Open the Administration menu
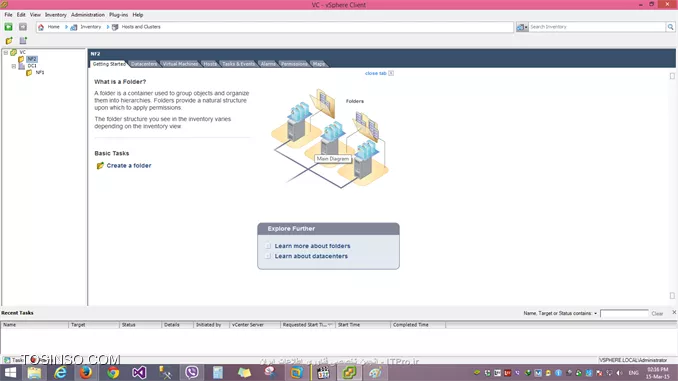 [x=88, y=15]
